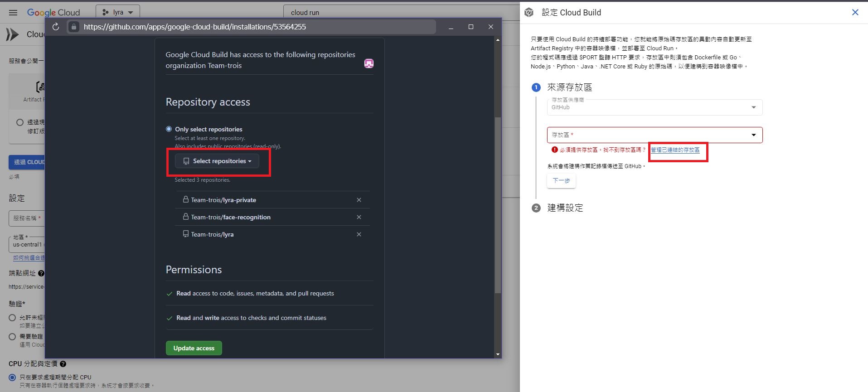Click the popup vertical scrollbar thumb

[498, 205]
